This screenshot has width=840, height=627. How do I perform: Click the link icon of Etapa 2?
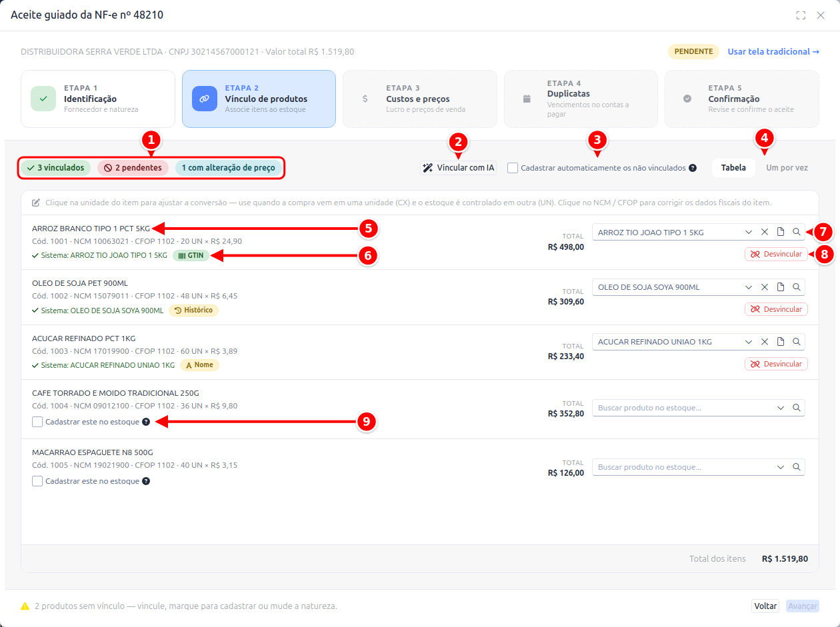[x=205, y=99]
